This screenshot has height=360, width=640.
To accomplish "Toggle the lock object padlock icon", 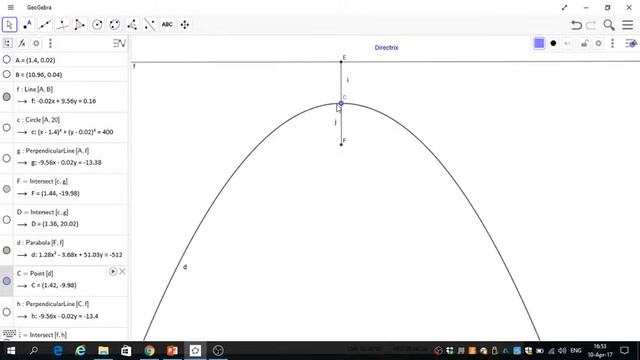I will 584,43.
